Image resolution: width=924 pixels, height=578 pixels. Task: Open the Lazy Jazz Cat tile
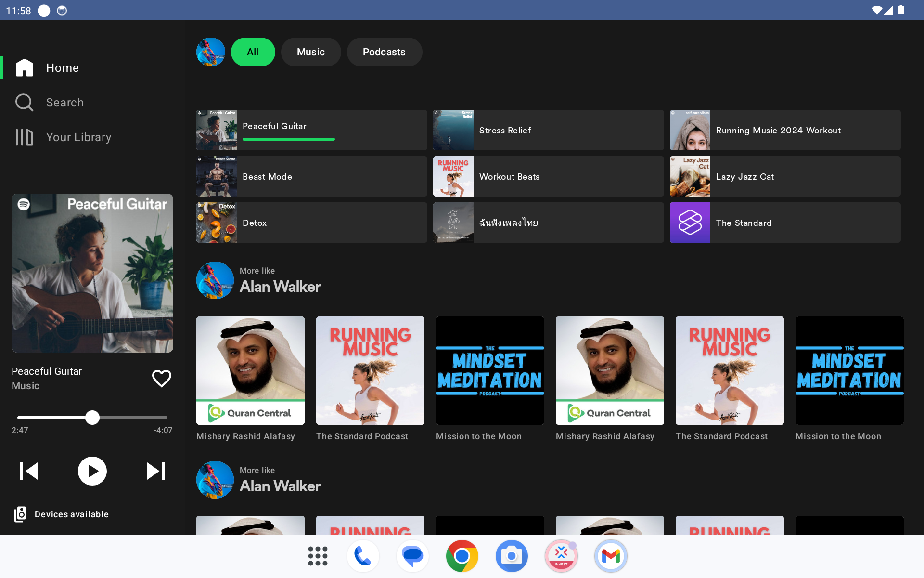[x=785, y=176]
